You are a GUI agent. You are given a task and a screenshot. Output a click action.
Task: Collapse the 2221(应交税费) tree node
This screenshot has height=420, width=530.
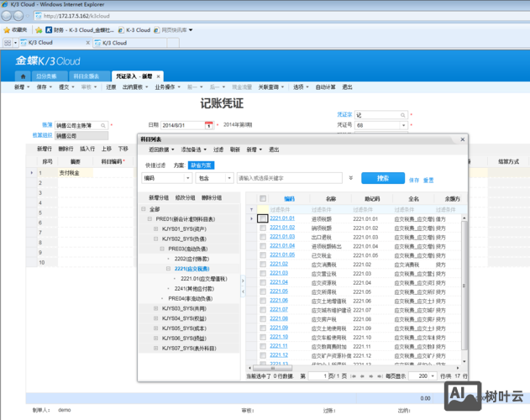pyautogui.click(x=168, y=269)
